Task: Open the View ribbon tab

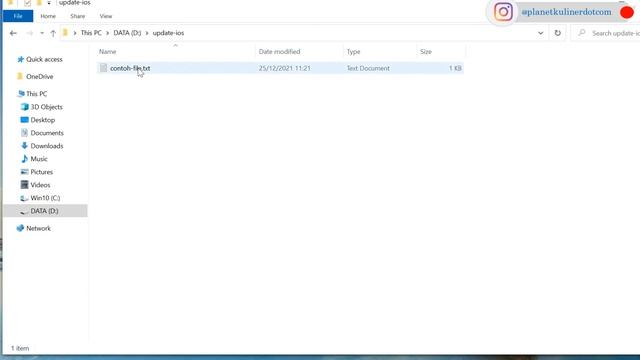Action: 106,16
